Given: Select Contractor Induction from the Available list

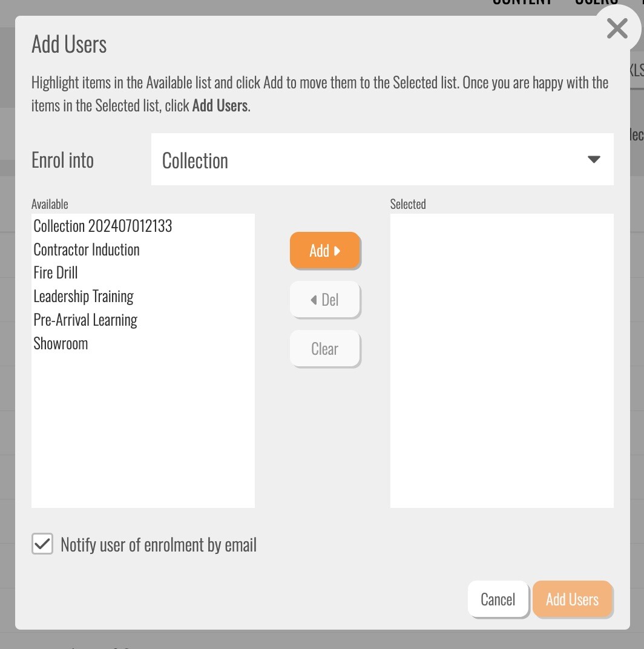Looking at the screenshot, I should 87,250.
